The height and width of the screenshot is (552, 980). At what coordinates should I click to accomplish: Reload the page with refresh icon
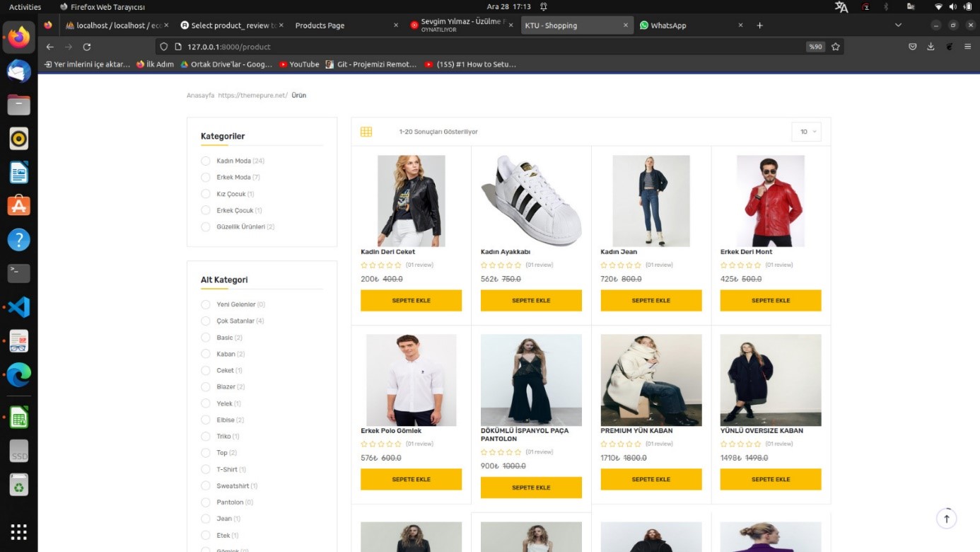click(x=87, y=47)
